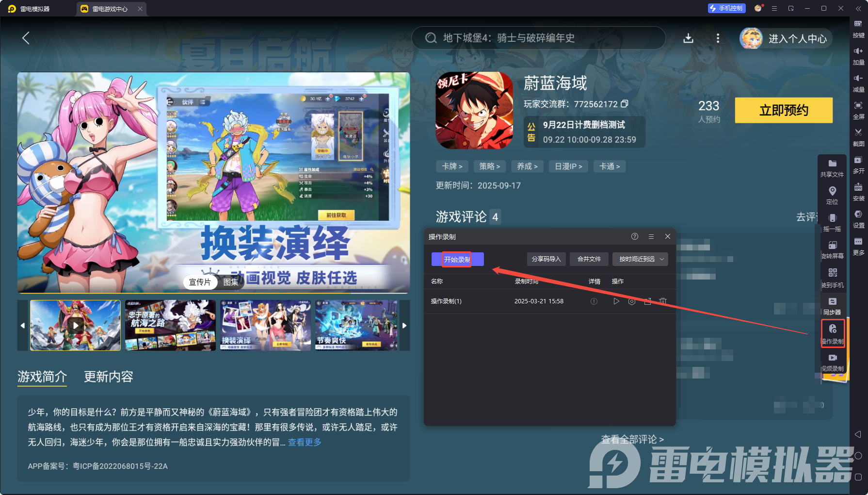The width and height of the screenshot is (868, 495).
Task: Delete 操作录制(1) using the trash icon
Action: (662, 301)
